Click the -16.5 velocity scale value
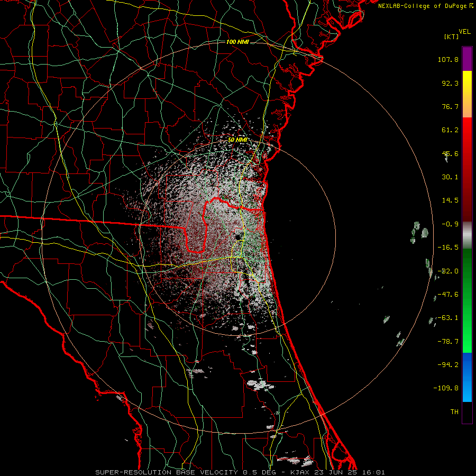Image resolution: width=476 pixels, height=476 pixels. [x=448, y=248]
